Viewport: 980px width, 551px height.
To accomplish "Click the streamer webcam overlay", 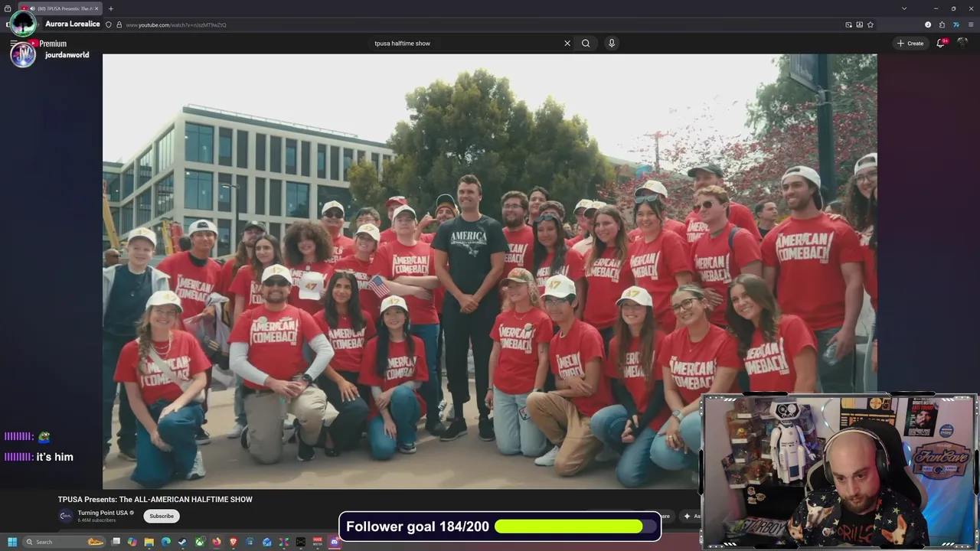I will tap(839, 471).
